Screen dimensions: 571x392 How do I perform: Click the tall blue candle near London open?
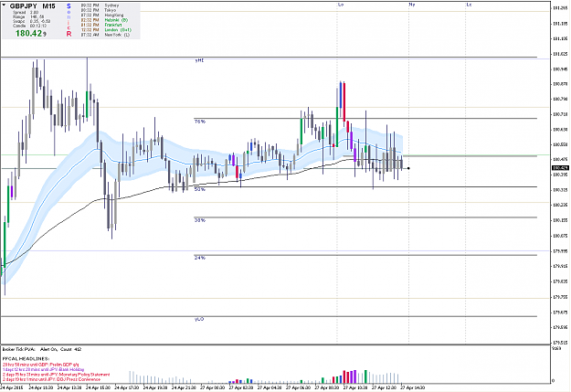[x=341, y=95]
